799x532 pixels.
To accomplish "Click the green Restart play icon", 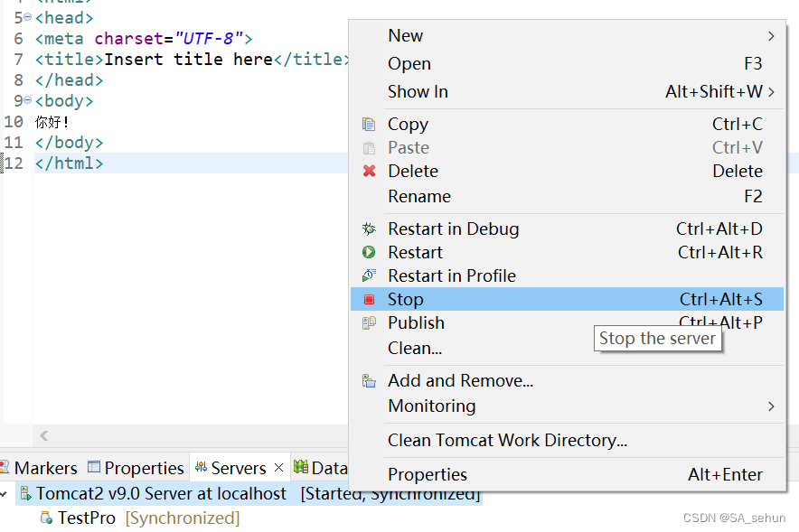I will point(369,253).
